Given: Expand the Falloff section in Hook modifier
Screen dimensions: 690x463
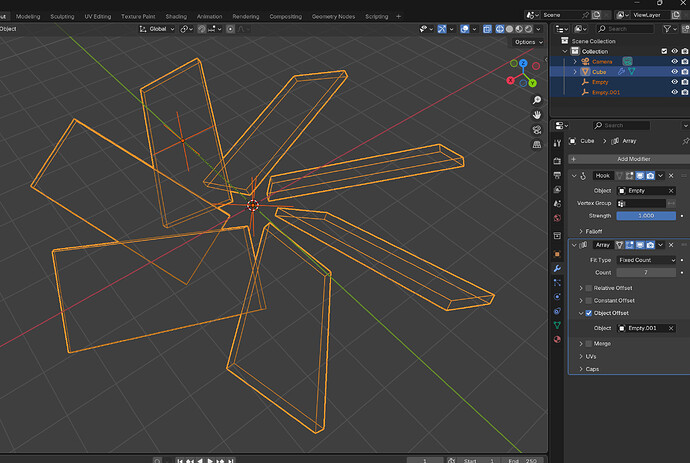Looking at the screenshot, I should click(x=581, y=231).
